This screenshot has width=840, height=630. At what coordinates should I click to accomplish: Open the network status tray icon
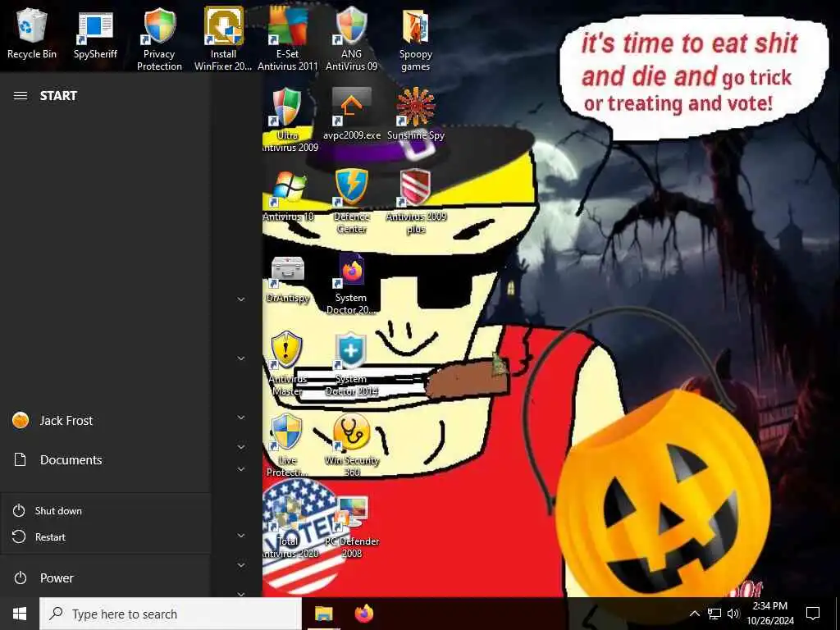click(714, 614)
